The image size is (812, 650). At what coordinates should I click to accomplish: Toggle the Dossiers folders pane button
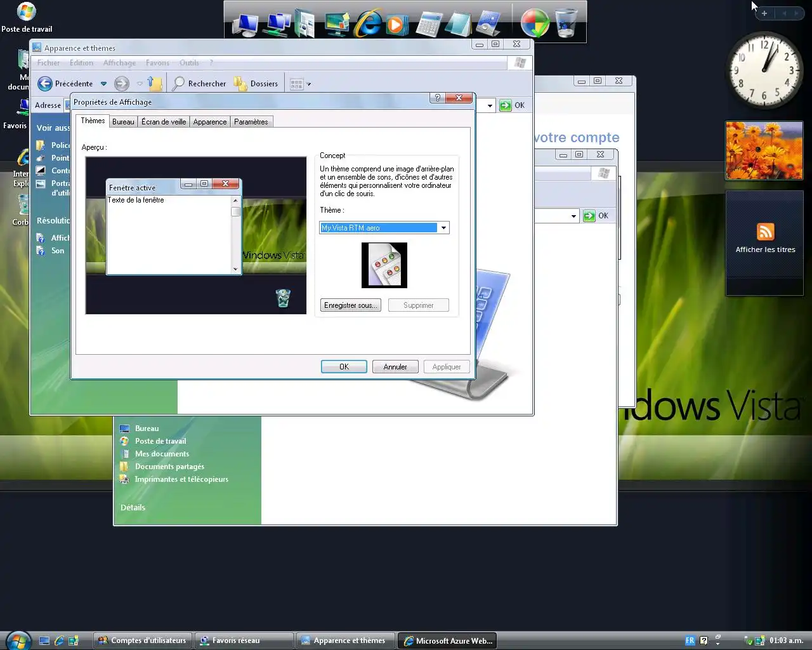tap(256, 83)
